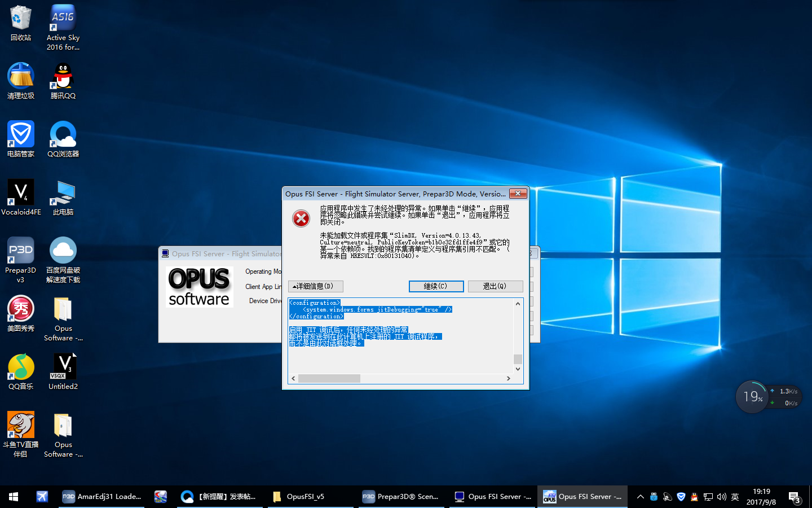Open the Prepar3D v3 desktop icon
The image size is (812, 508).
tap(21, 251)
